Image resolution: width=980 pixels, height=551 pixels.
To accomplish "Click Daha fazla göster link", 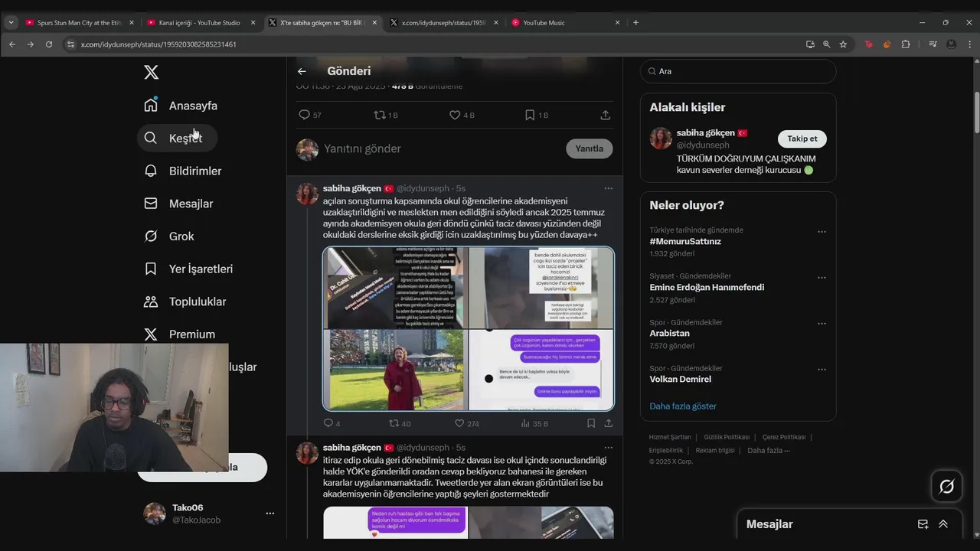I will click(683, 406).
